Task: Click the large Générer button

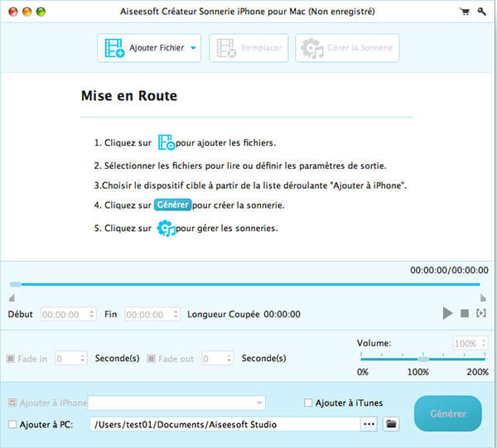Action: 448,413
